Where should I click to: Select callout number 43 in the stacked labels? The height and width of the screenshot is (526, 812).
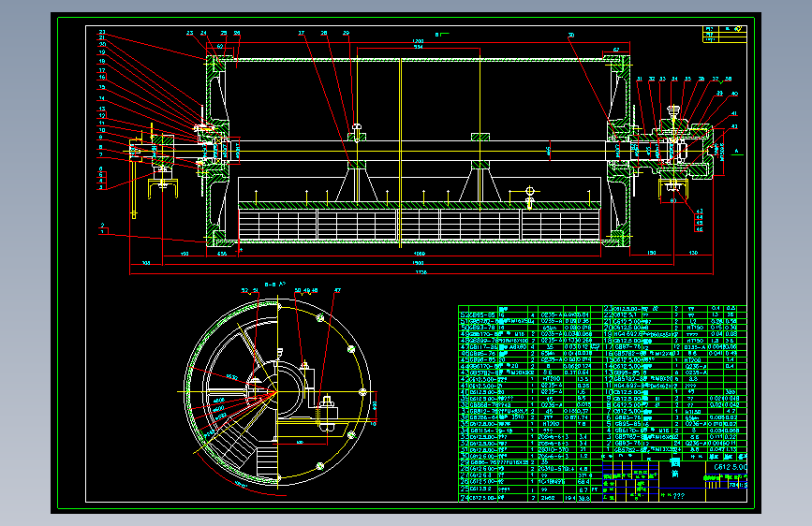click(x=700, y=212)
